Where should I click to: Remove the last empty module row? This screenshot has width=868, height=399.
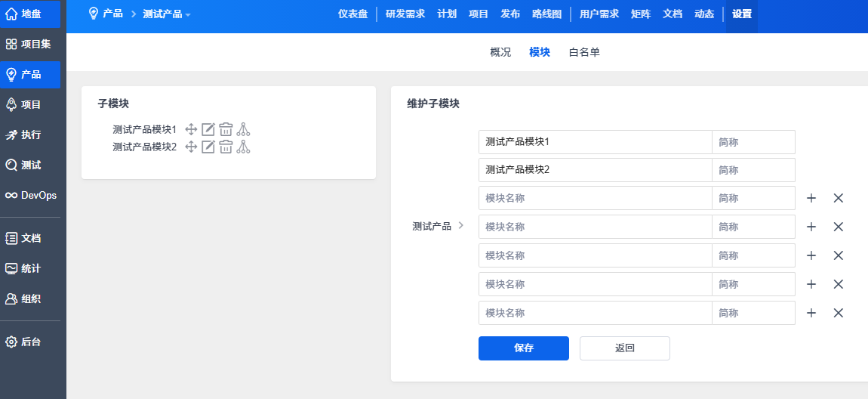click(838, 313)
